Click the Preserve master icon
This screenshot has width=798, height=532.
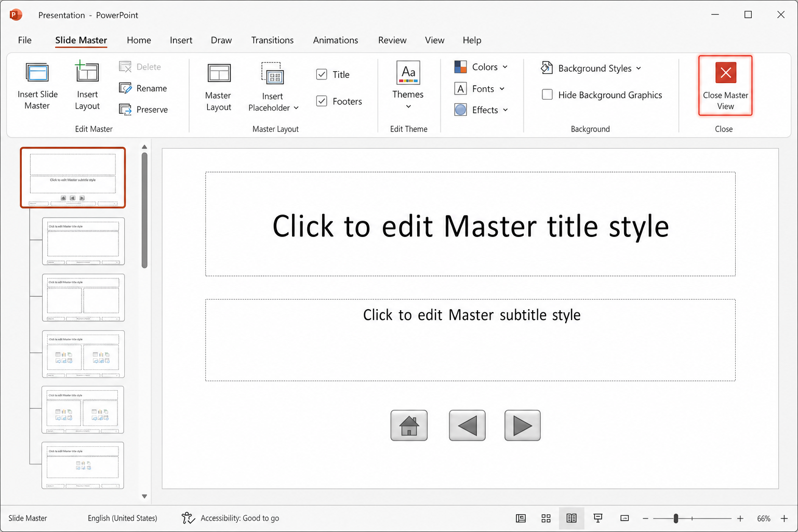tap(125, 110)
